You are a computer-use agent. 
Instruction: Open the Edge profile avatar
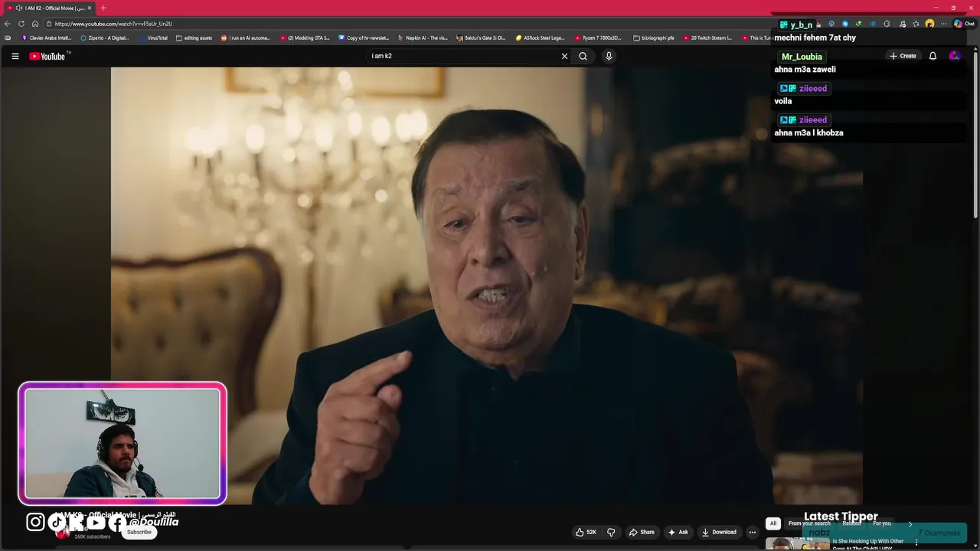click(929, 24)
